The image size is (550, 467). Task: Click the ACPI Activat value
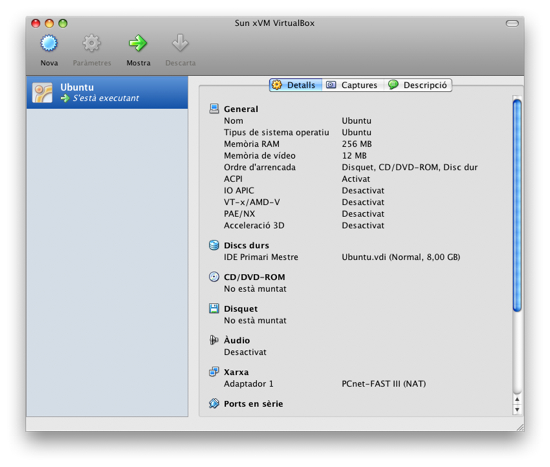click(x=356, y=179)
